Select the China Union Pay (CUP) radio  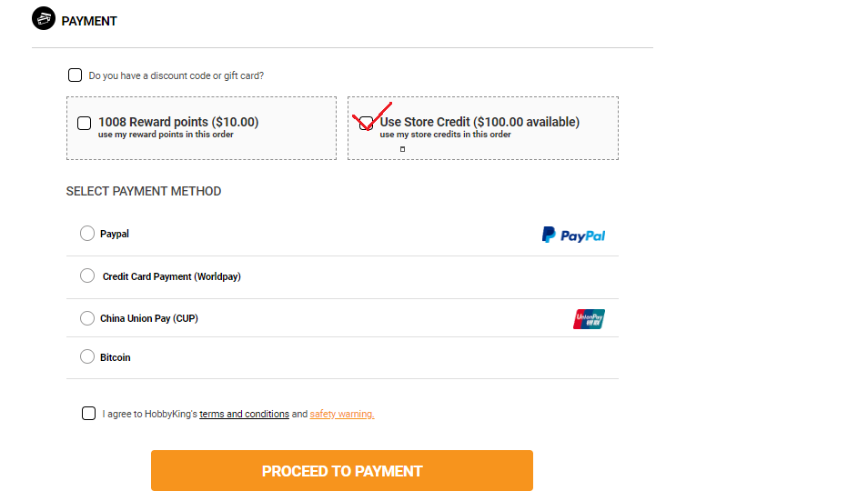pyautogui.click(x=87, y=318)
